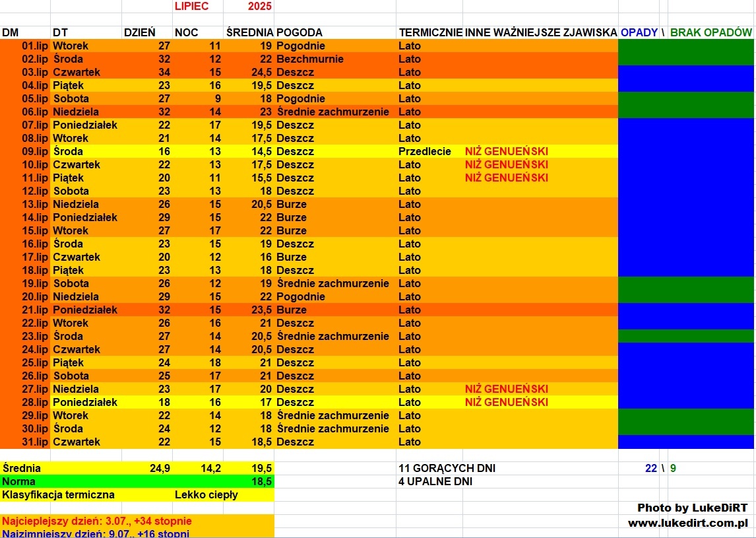Select the TERMICZNIE column header
The image size is (756, 538).
click(430, 32)
